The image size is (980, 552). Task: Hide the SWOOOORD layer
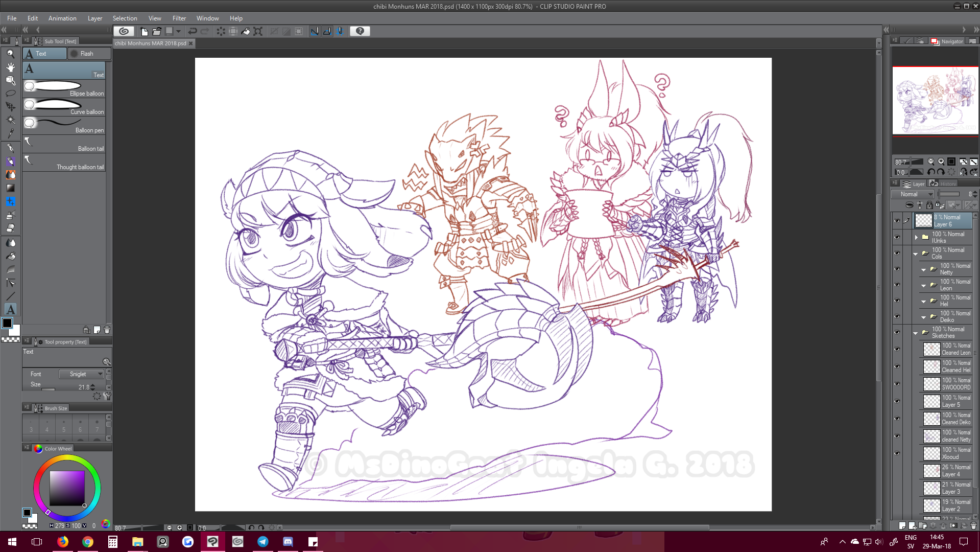[897, 384]
